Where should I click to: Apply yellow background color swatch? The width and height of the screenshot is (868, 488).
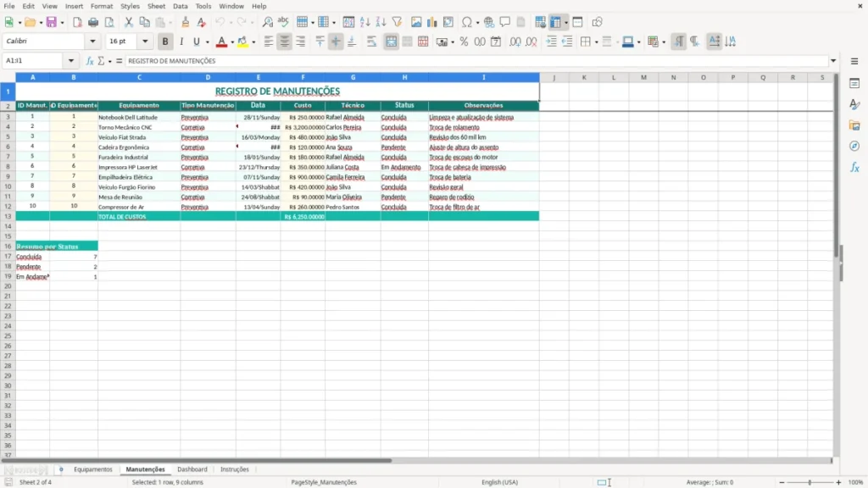pyautogui.click(x=242, y=42)
